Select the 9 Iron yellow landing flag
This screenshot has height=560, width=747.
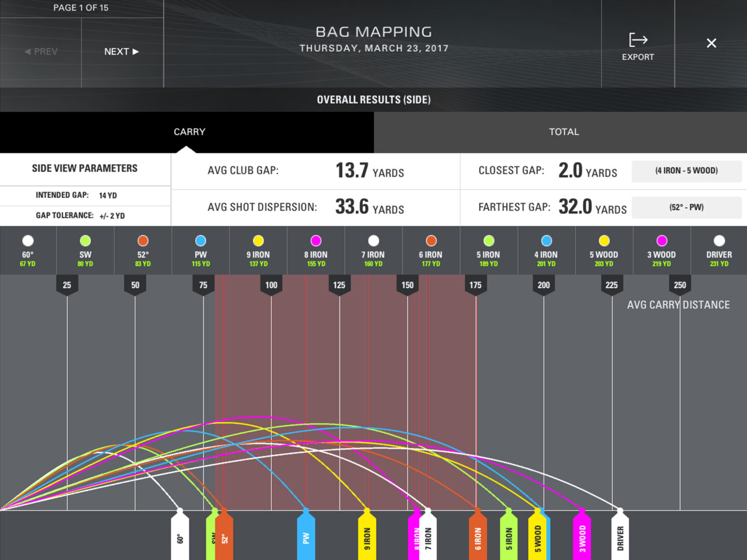[x=367, y=535]
